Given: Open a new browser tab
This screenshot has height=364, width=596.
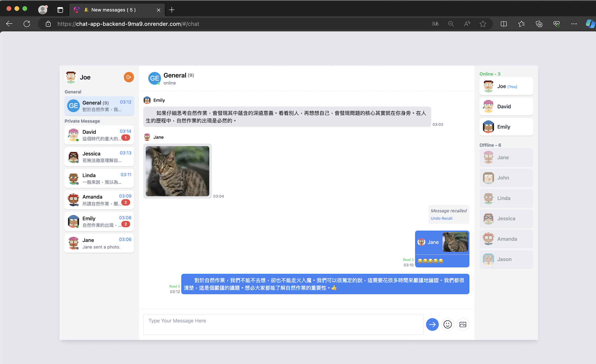Looking at the screenshot, I should (172, 10).
